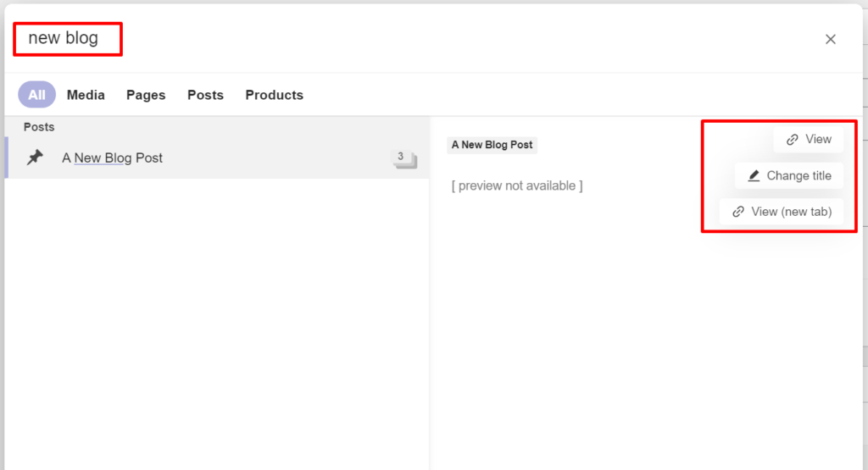Switch to the Media filter tab

[x=86, y=95]
